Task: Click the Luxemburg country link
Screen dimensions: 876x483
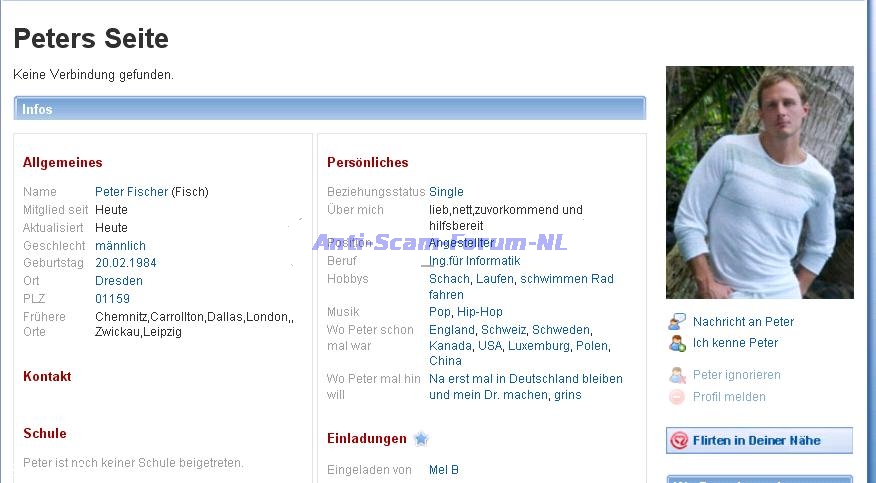Action: [540, 346]
